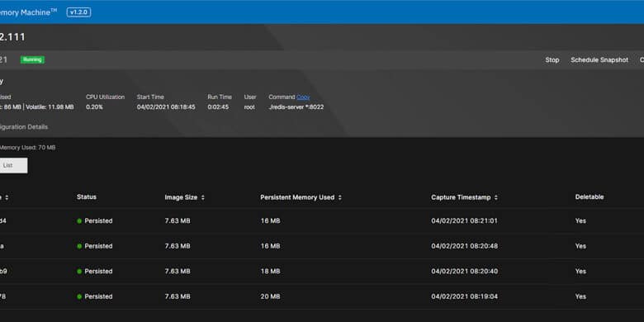Click the CPU Utilization value 0.20%
Image resolution: width=644 pixels, height=322 pixels.
click(x=94, y=107)
